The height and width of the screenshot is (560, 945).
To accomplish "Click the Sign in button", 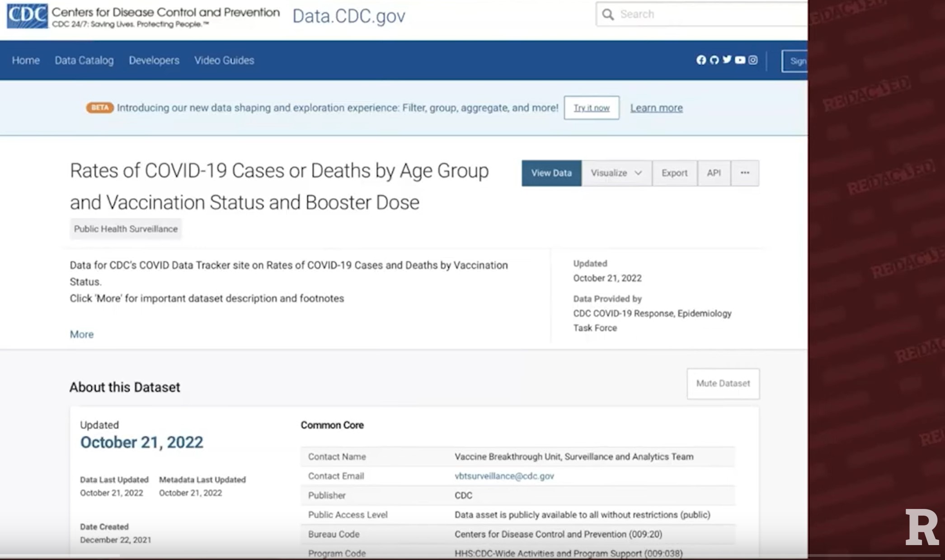I will coord(795,61).
